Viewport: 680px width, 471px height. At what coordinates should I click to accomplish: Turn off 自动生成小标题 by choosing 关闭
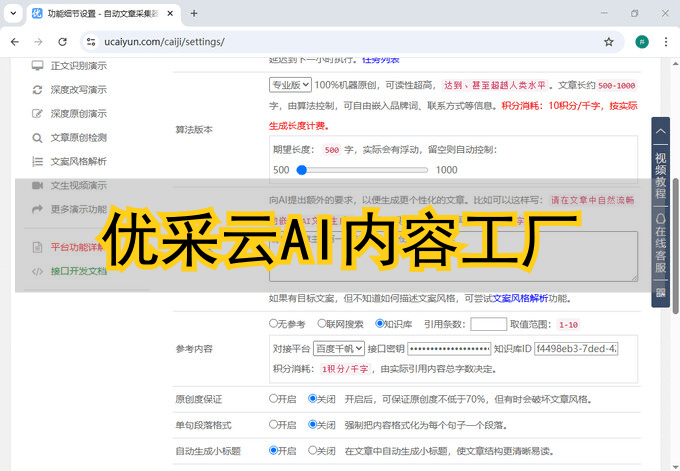coord(314,451)
